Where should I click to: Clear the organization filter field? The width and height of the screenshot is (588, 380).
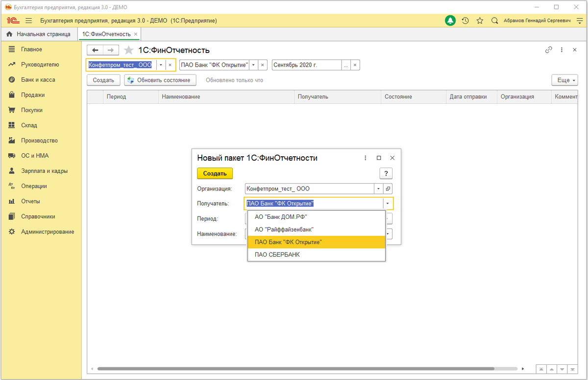pyautogui.click(x=170, y=65)
